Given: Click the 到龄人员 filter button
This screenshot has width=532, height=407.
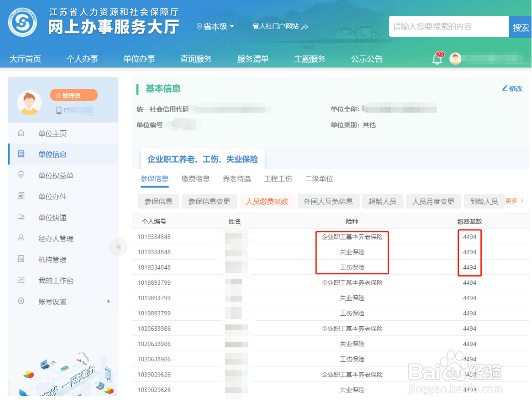Looking at the screenshot, I should click(x=484, y=201).
